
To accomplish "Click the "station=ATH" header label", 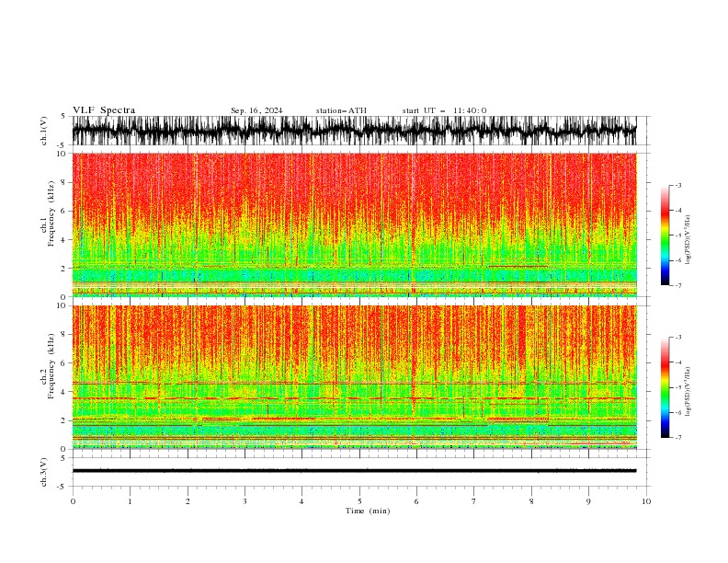I will (341, 110).
